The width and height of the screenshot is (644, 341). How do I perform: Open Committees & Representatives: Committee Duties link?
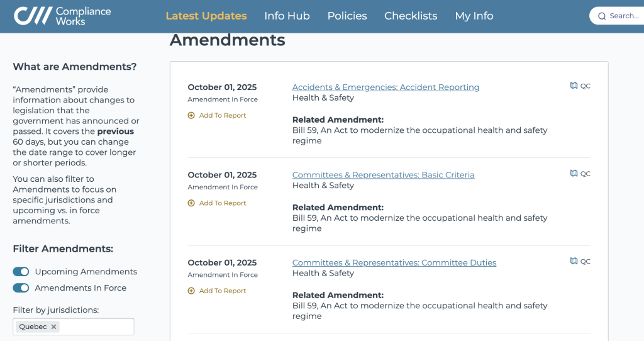[394, 262]
